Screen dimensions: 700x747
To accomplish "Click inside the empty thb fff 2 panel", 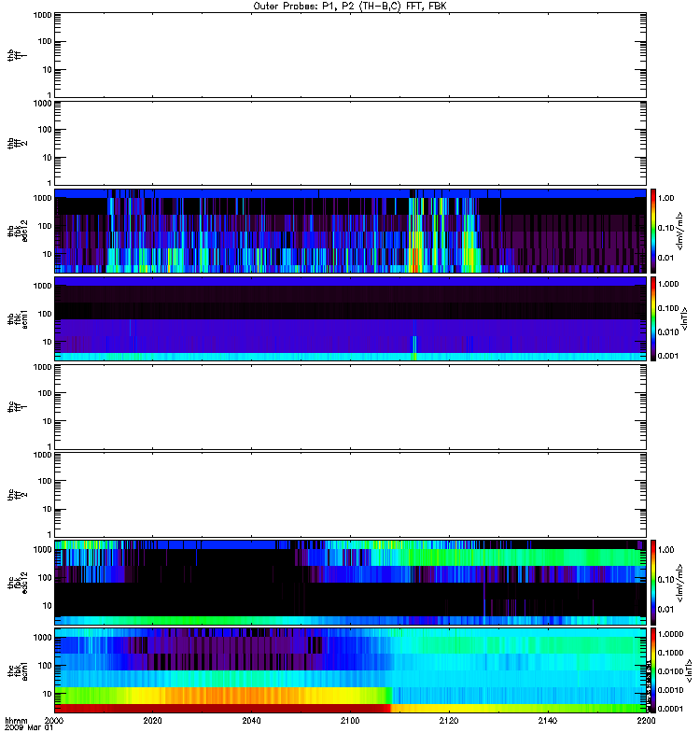I will [351, 144].
